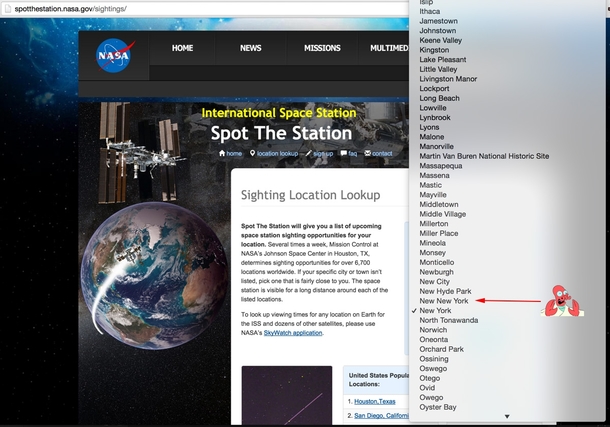Click the pencil icon beside sign up
610x427 pixels.
point(309,153)
